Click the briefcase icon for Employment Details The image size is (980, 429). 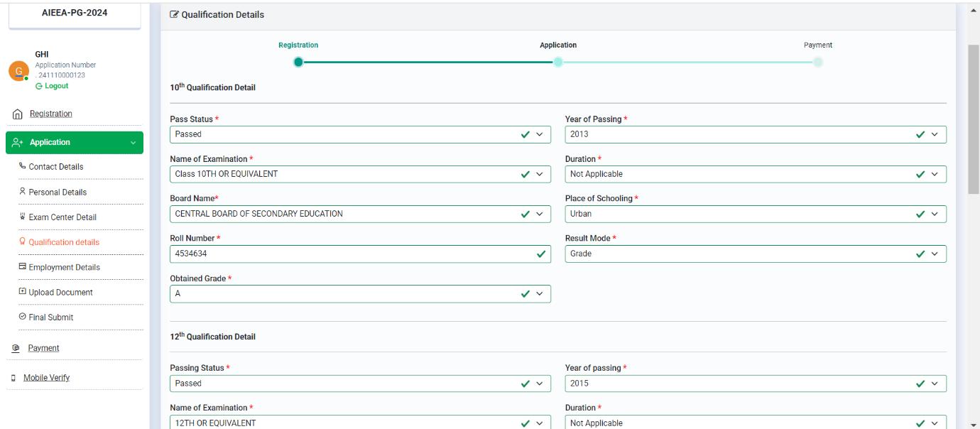pyautogui.click(x=22, y=267)
